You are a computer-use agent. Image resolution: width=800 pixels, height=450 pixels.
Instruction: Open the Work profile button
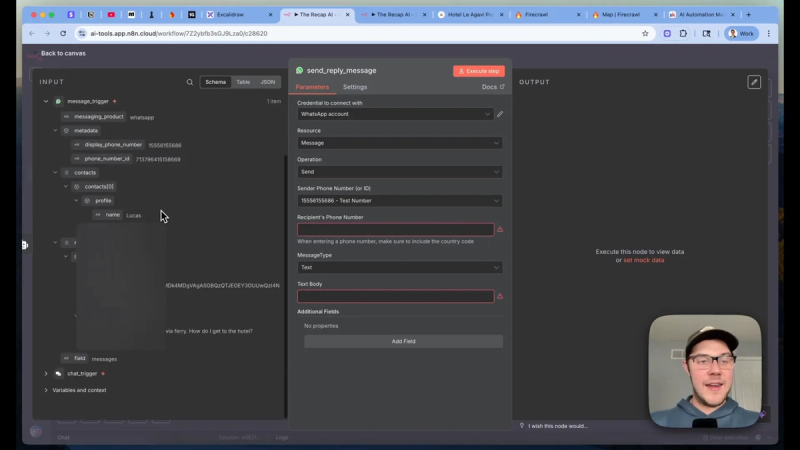(x=742, y=34)
